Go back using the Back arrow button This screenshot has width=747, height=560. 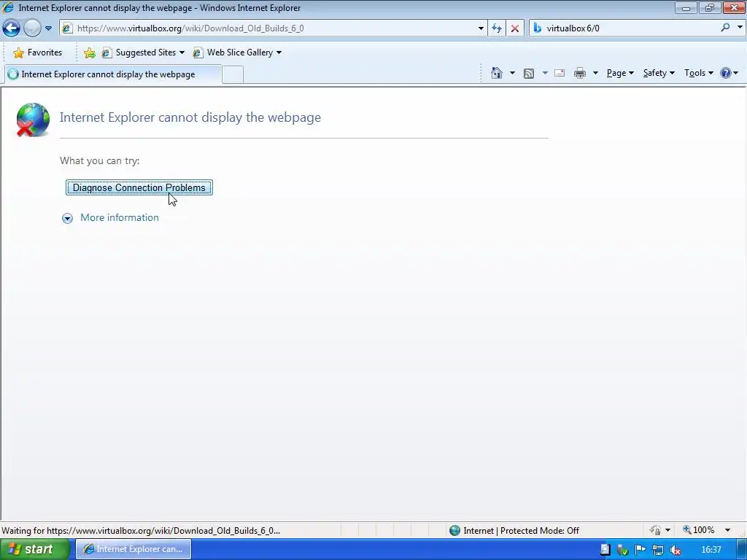[11, 28]
